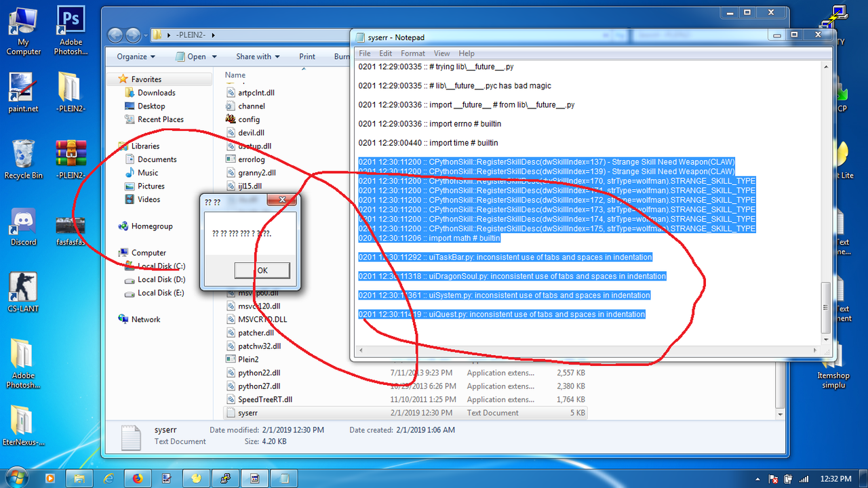Viewport: 868px width, 488px height.
Task: Expand the Organize dropdown in Explorer
Action: pos(136,57)
